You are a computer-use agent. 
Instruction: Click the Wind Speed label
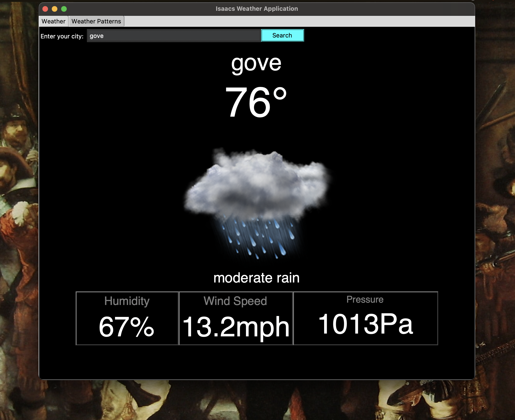point(235,301)
